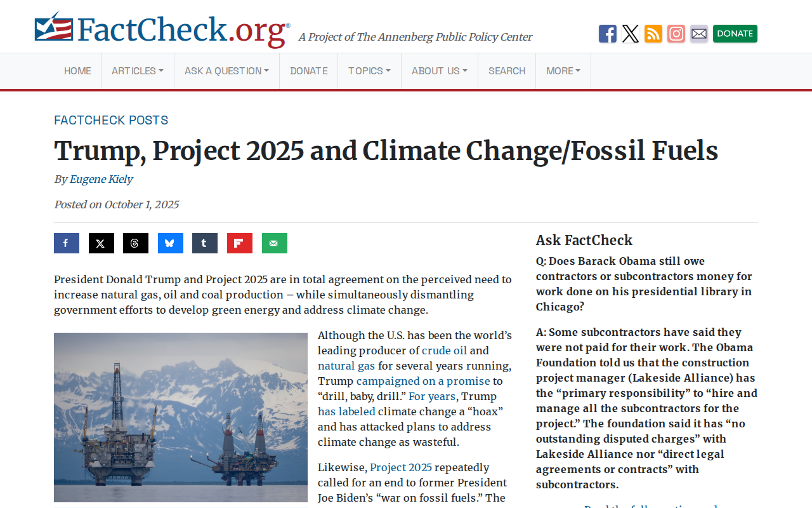
Task: Open the X social icon in header
Action: 631,34
